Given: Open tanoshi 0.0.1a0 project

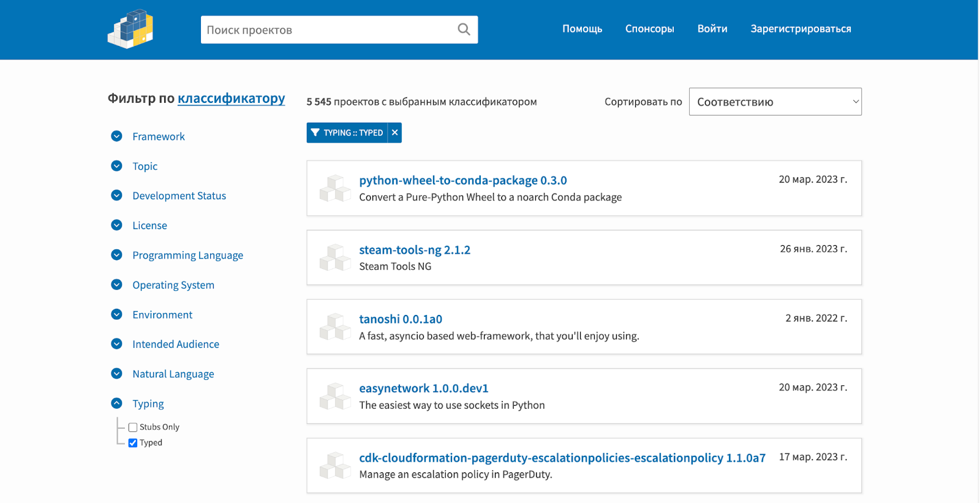Looking at the screenshot, I should [401, 319].
